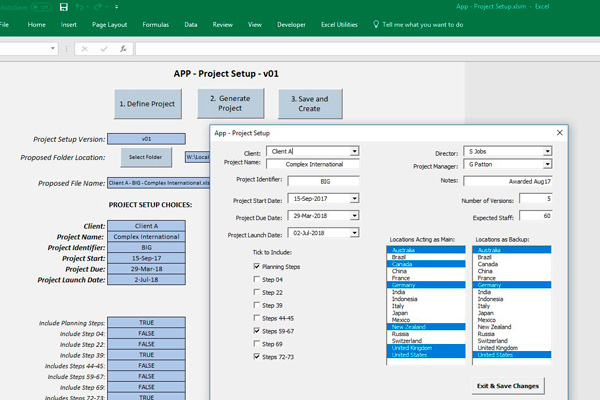Click the Cancel X icon in formula bar

click(85, 49)
